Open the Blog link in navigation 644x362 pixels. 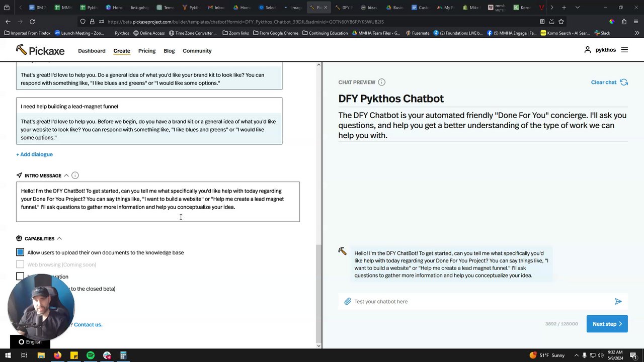coord(169,51)
